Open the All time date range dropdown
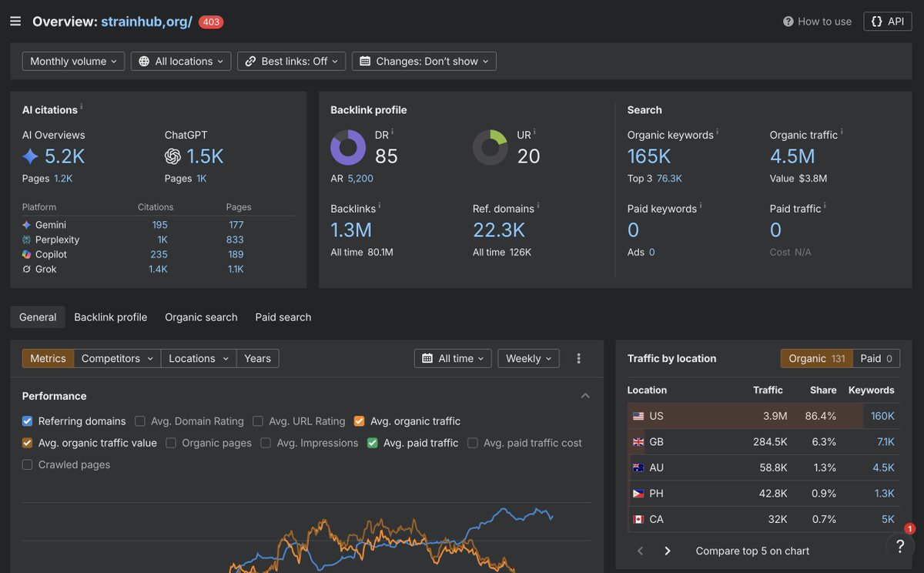The height and width of the screenshot is (573, 924). point(454,358)
